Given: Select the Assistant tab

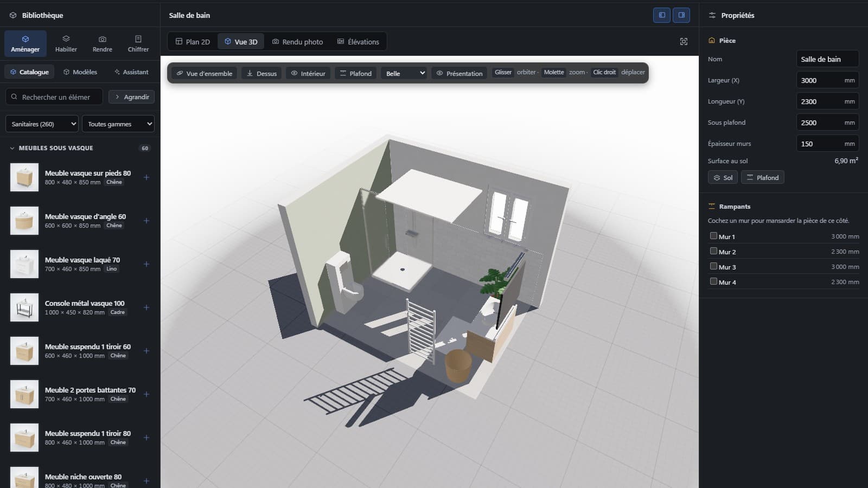Looking at the screenshot, I should (131, 72).
